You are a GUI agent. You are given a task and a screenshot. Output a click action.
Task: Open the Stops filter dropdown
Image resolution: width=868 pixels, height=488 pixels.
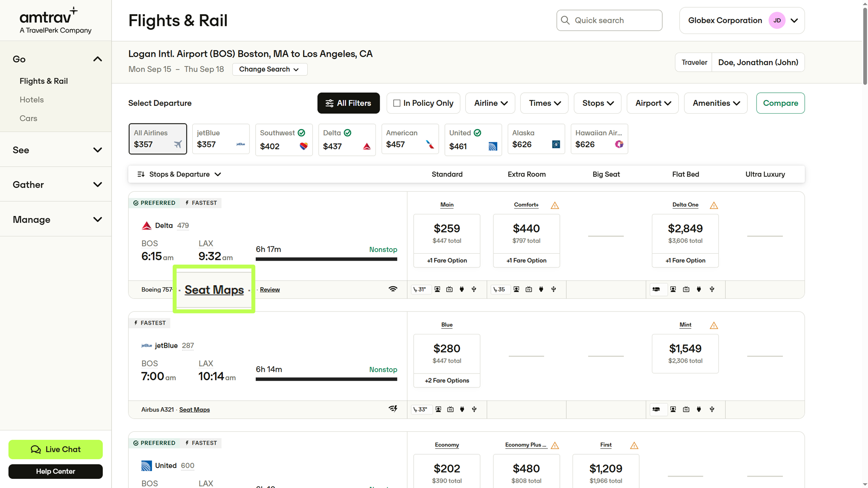click(598, 103)
